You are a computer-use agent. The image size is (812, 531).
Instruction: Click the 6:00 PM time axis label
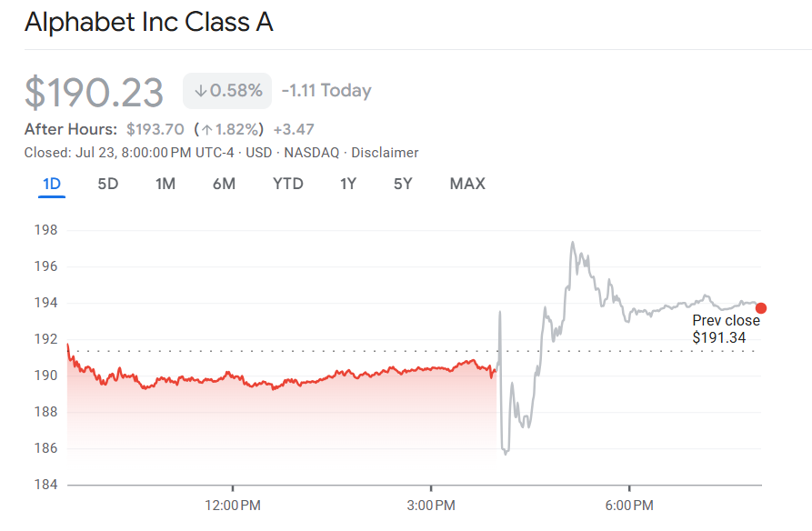click(x=629, y=504)
